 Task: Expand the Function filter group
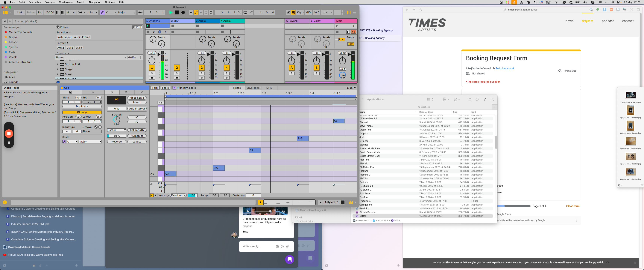[x=63, y=32]
